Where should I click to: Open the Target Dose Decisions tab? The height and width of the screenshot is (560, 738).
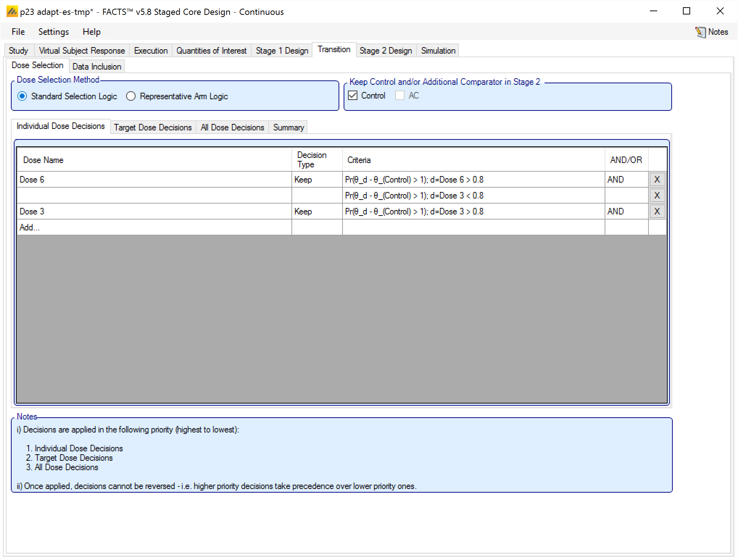153,127
